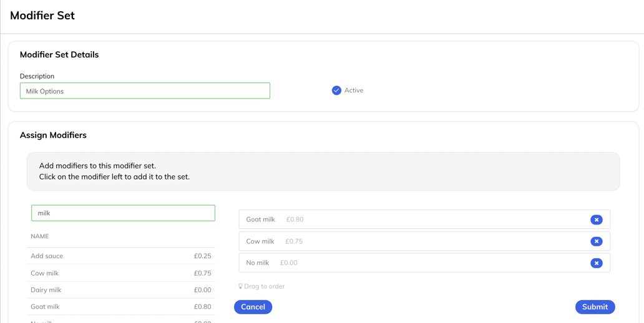Select the assigned Goat milk row

click(412, 219)
